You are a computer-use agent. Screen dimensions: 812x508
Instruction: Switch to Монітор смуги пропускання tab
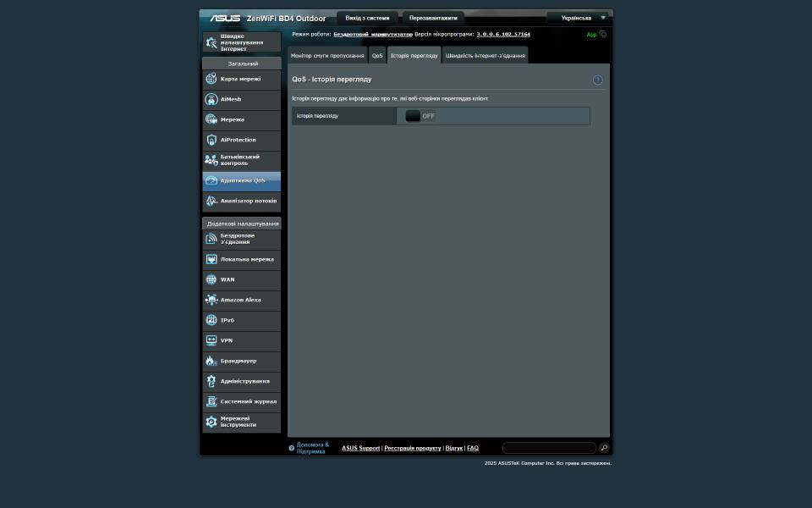click(327, 56)
